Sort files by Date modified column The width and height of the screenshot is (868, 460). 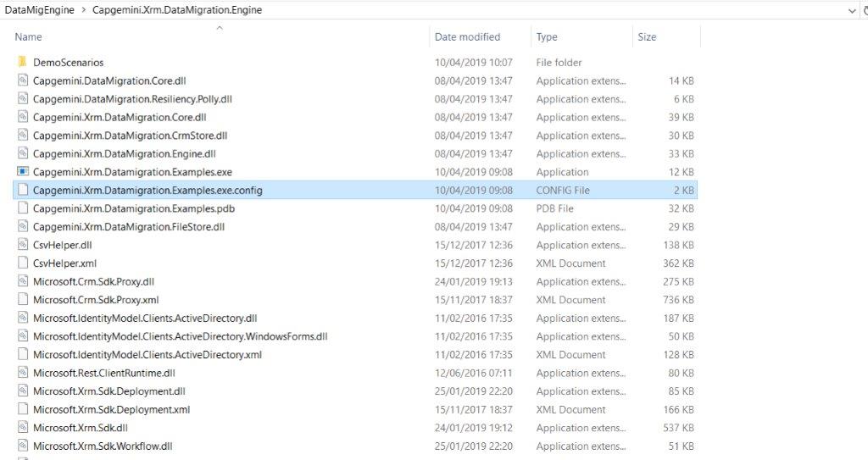click(467, 37)
